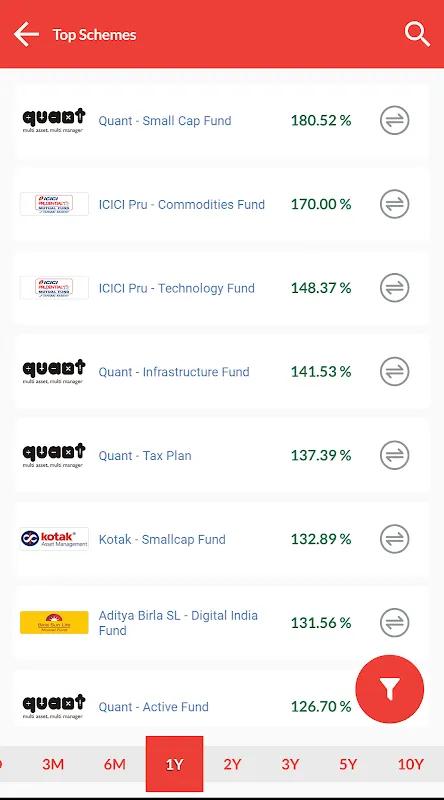
Task: Click the Birla Sun Life logo thumbnail
Action: point(54,622)
